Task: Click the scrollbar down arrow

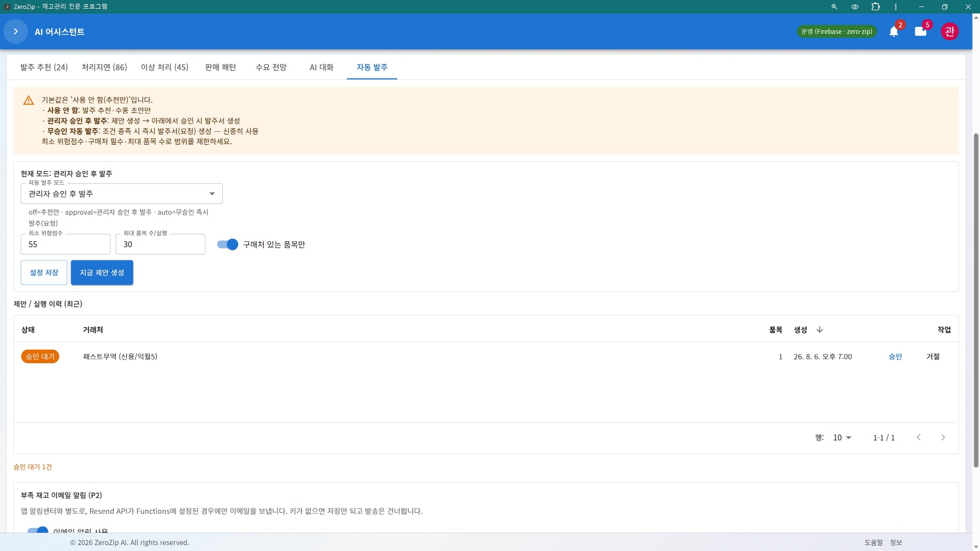Action: [x=976, y=547]
